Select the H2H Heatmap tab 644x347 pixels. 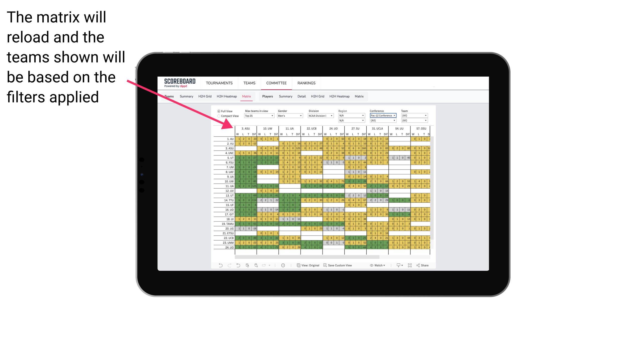[x=226, y=96]
